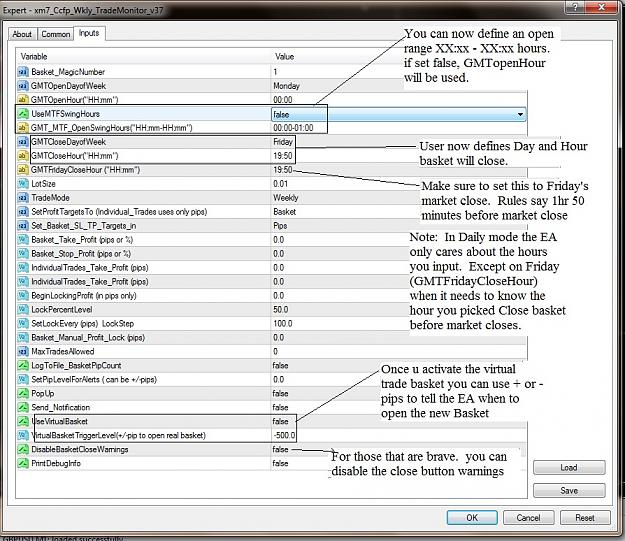Screen dimensions: 625x541
Task: Click the icon beside BeginLockingProfit
Action: (x=23, y=295)
